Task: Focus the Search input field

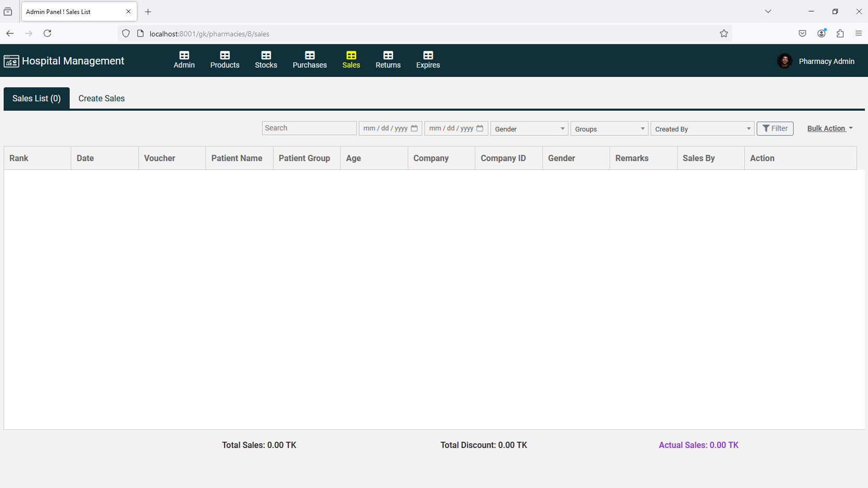Action: point(309,128)
